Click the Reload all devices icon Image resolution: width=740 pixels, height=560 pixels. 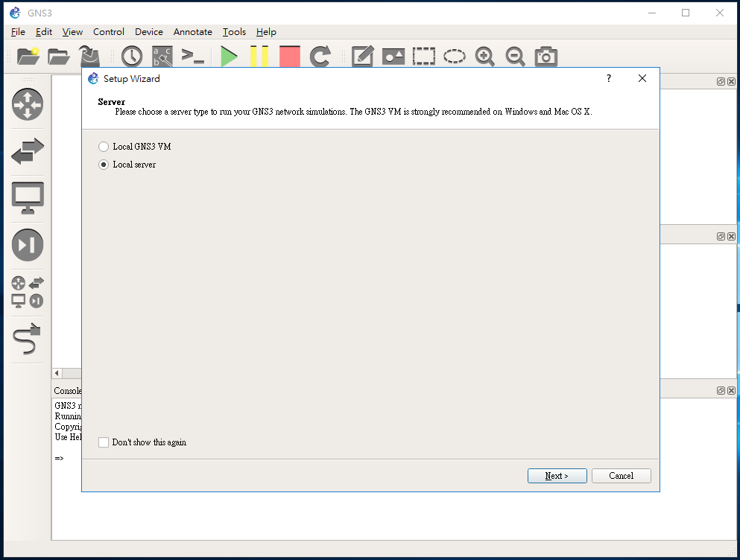coord(320,56)
